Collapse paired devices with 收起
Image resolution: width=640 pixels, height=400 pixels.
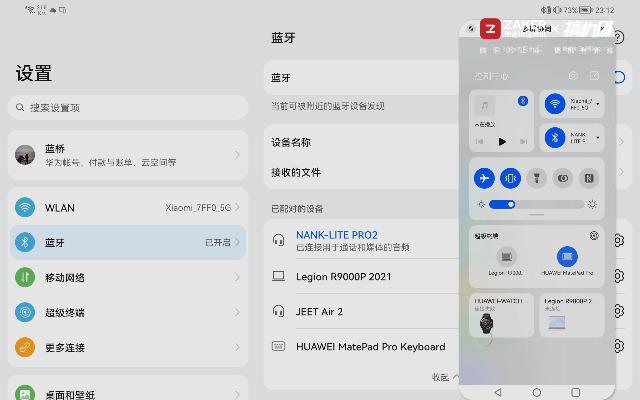point(445,377)
